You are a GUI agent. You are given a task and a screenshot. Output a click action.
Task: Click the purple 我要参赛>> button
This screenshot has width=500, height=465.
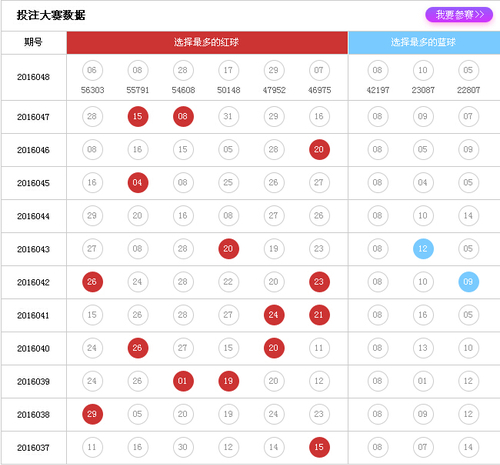pos(459,15)
